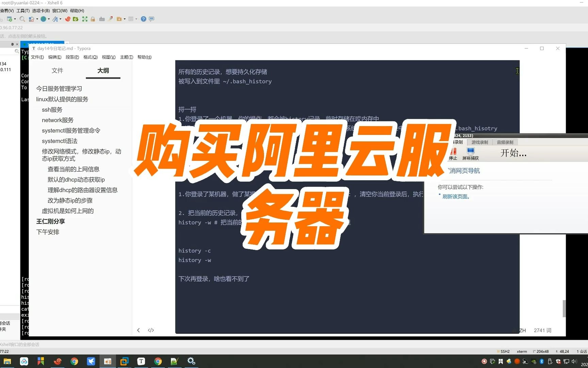588x368 pixels.
Task: Open File Explorer from the taskbar
Action: coord(7,362)
